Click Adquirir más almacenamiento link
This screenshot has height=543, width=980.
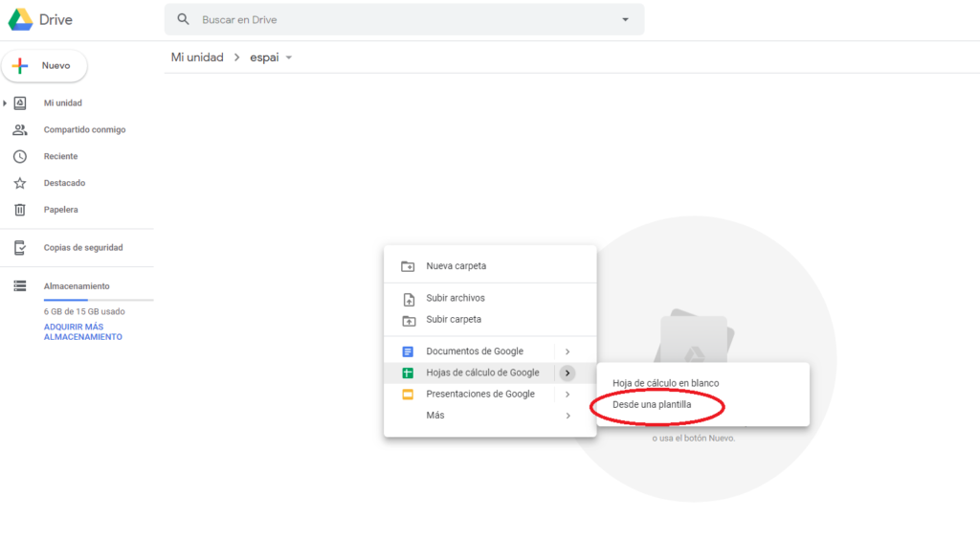coord(82,332)
